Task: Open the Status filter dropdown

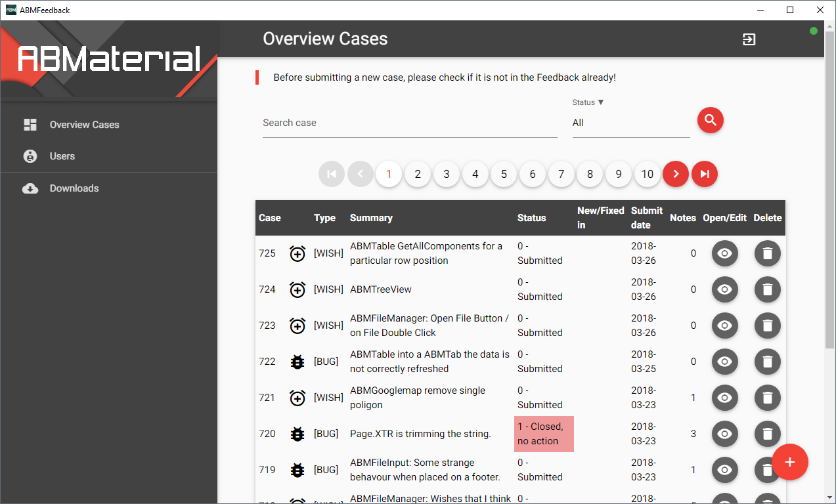Action: coord(631,123)
